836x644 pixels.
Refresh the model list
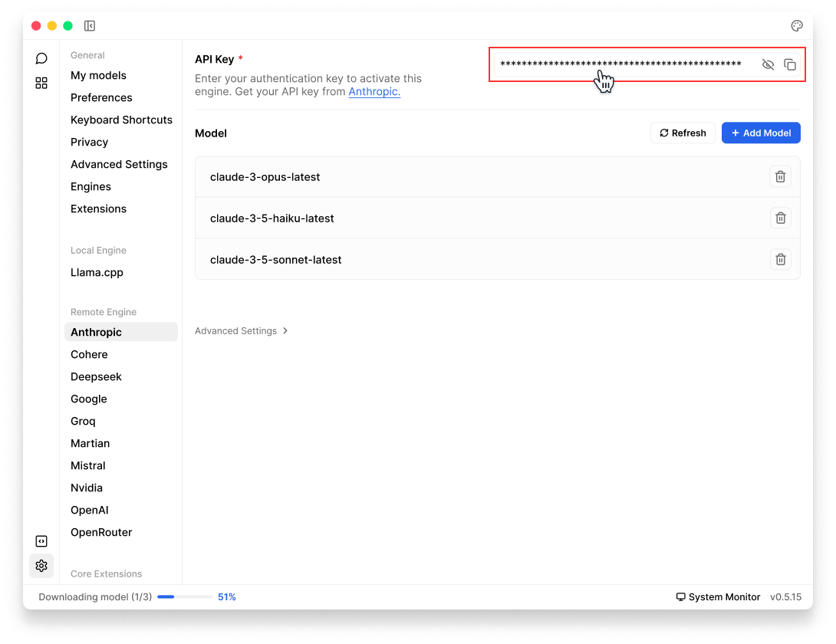point(683,133)
